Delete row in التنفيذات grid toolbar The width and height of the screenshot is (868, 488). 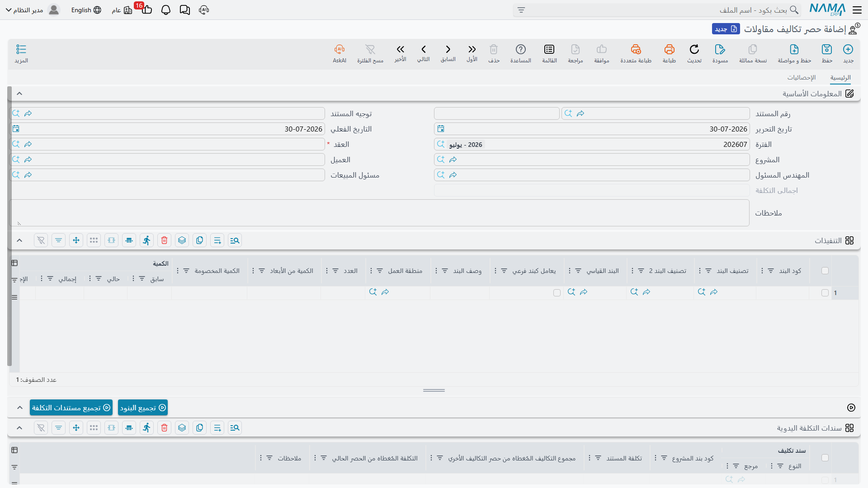coord(165,240)
